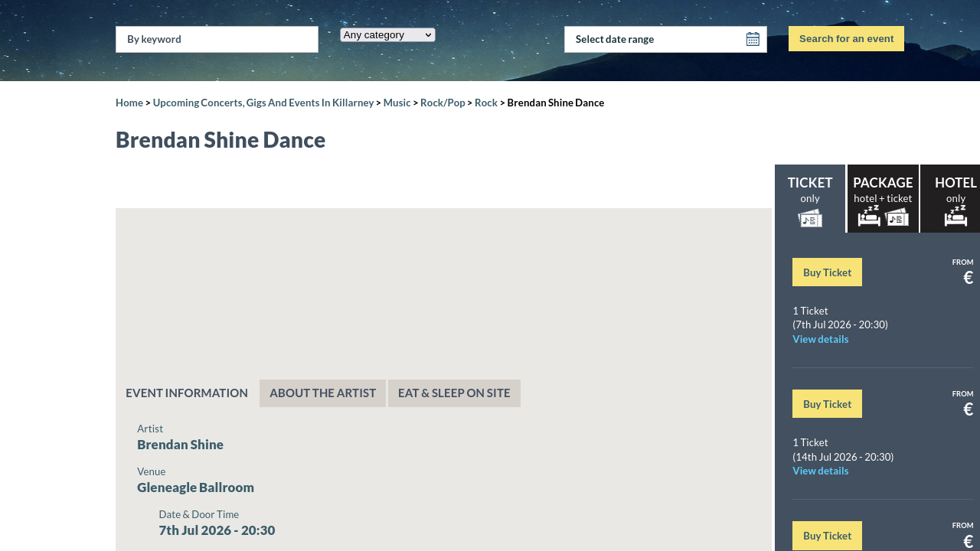980x551 pixels.
Task: Click the 7th Jul 2026 - 20:30 date text
Action: tap(217, 530)
